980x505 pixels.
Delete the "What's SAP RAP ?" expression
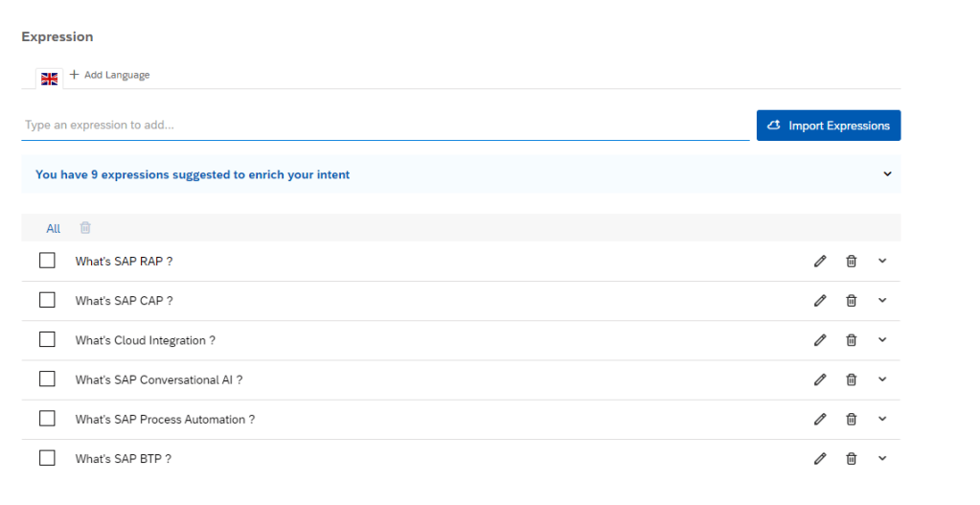pyautogui.click(x=851, y=261)
